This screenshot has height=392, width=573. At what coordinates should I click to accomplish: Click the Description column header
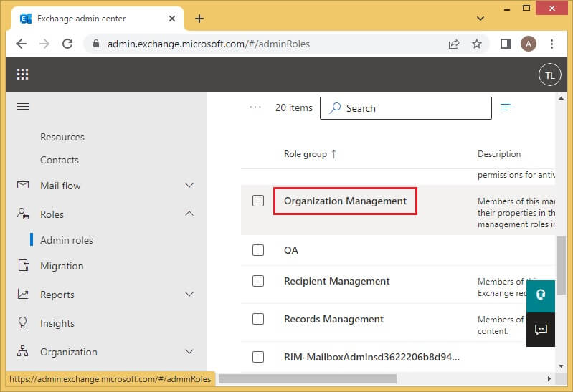(x=499, y=154)
